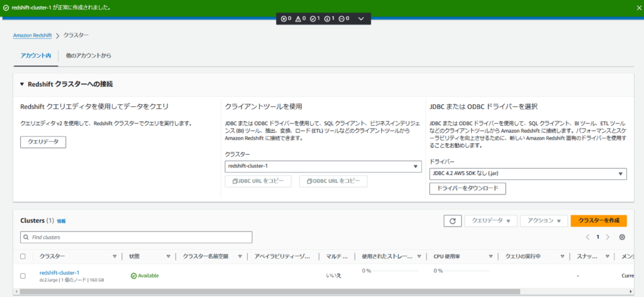Sort by クラスター名前空間 column
The image size is (644, 297).
[x=240, y=256]
